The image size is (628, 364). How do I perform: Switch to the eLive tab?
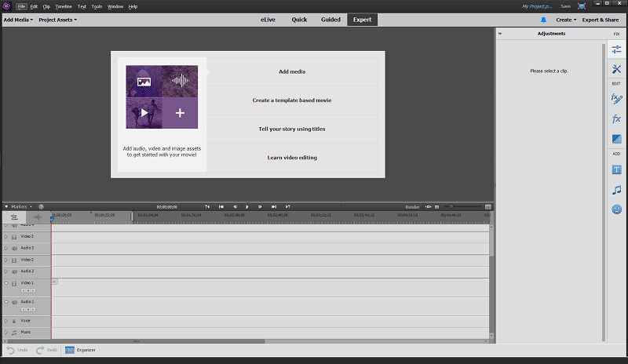coord(268,20)
